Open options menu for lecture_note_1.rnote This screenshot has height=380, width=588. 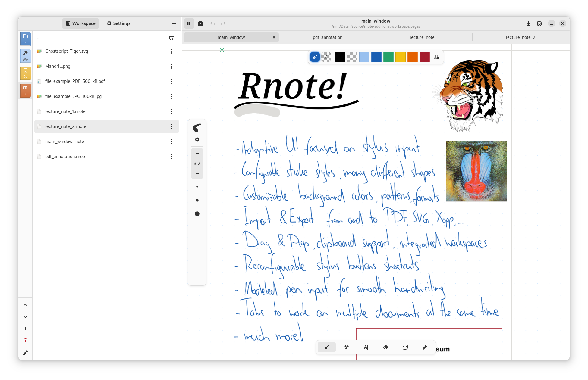pos(171,111)
